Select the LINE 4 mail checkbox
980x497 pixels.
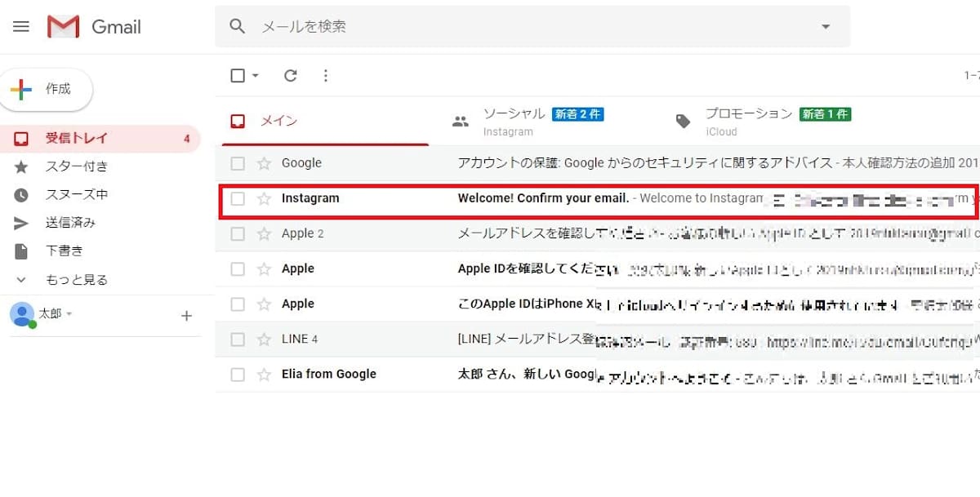(x=238, y=339)
